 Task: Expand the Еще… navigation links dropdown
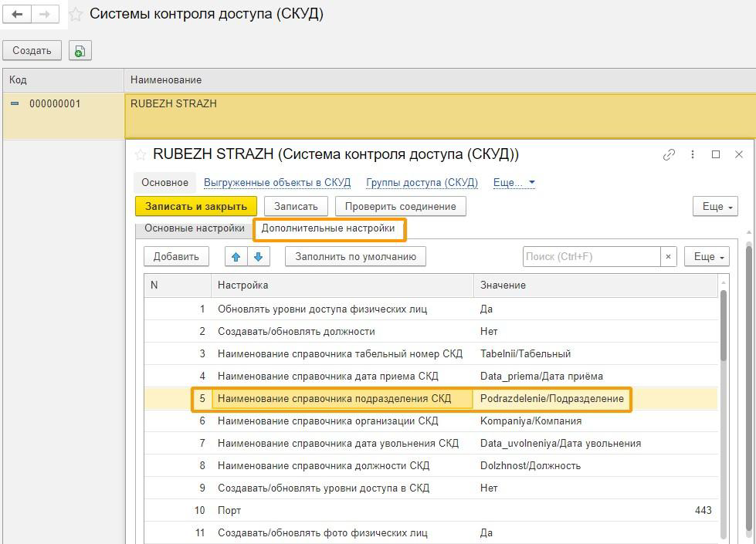pos(514,183)
